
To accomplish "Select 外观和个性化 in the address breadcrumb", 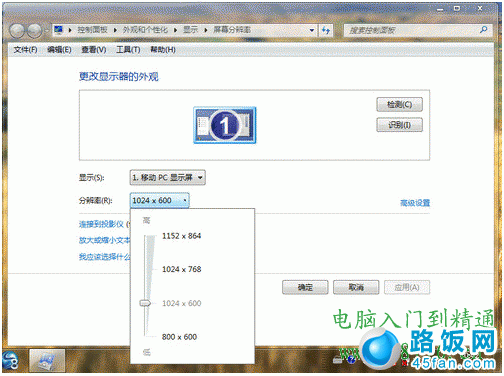I will 145,30.
